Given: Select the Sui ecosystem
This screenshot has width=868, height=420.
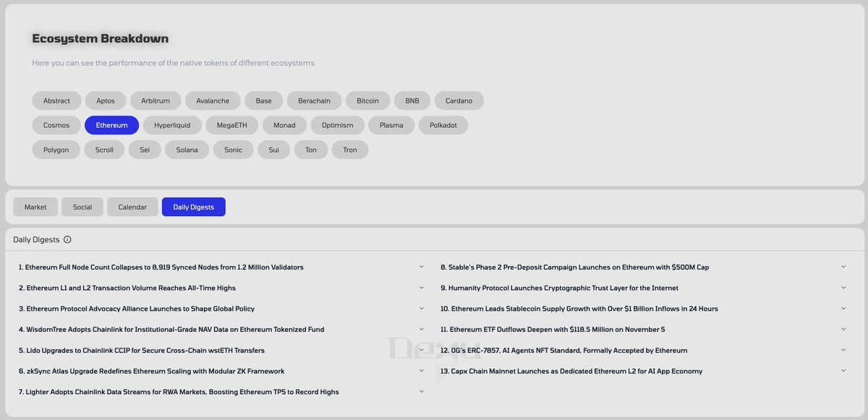Looking at the screenshot, I should point(273,150).
